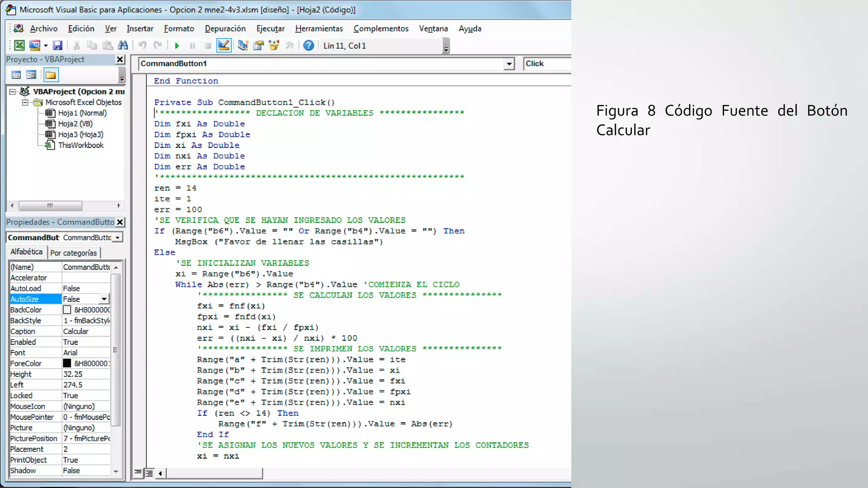
Task: Open Find with the binoculars icon
Action: click(x=123, y=45)
